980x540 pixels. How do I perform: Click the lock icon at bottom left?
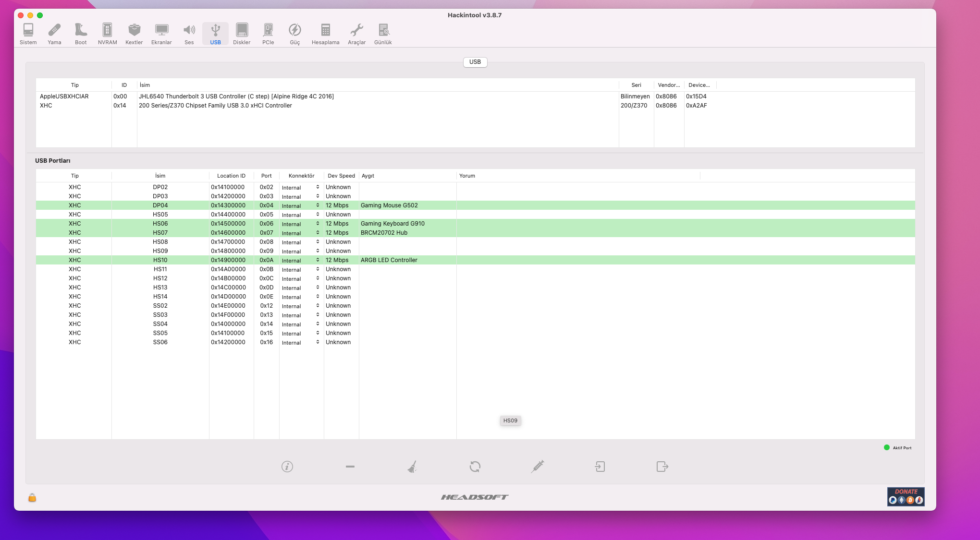click(32, 498)
